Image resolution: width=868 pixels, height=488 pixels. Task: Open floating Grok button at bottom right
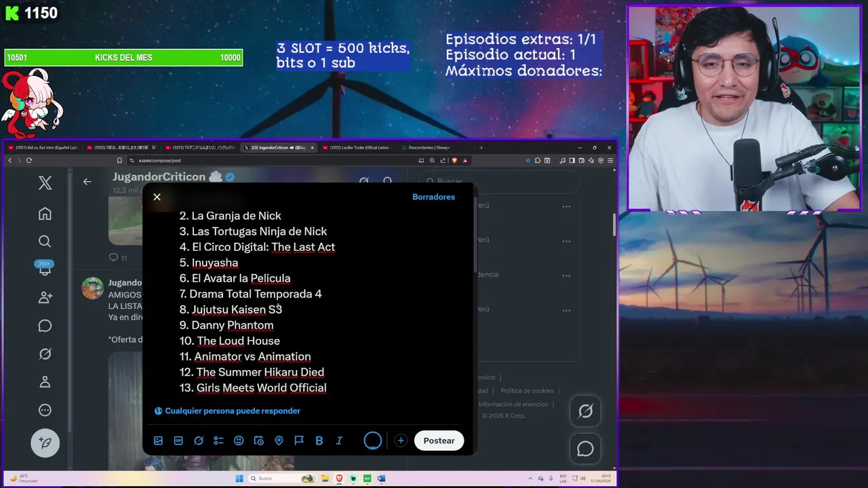[585, 411]
